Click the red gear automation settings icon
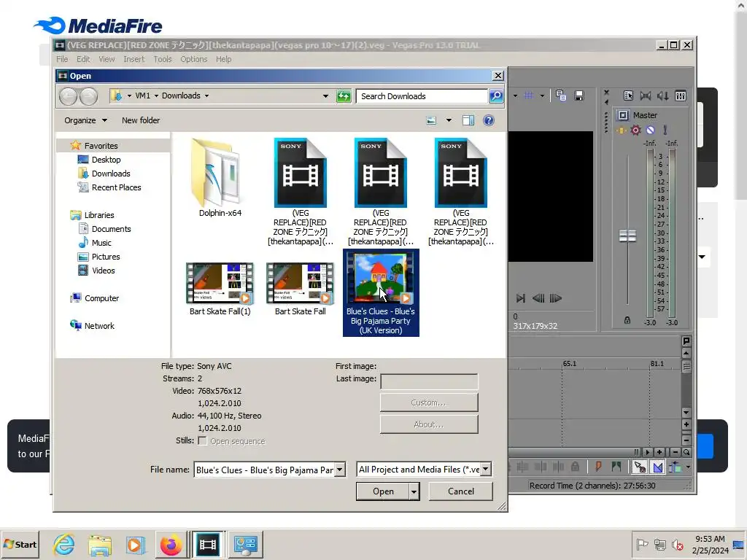 pyautogui.click(x=635, y=130)
